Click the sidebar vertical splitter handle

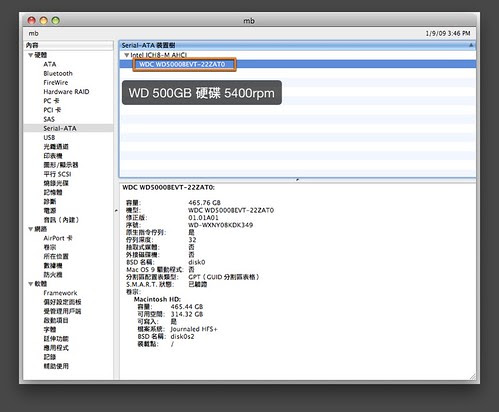click(x=116, y=211)
